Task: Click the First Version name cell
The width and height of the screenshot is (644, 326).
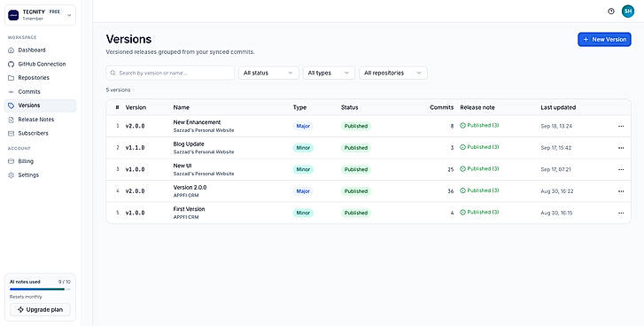Action: tap(189, 209)
